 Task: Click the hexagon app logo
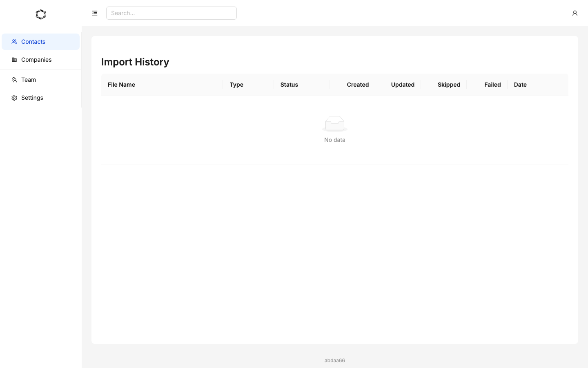pyautogui.click(x=41, y=14)
